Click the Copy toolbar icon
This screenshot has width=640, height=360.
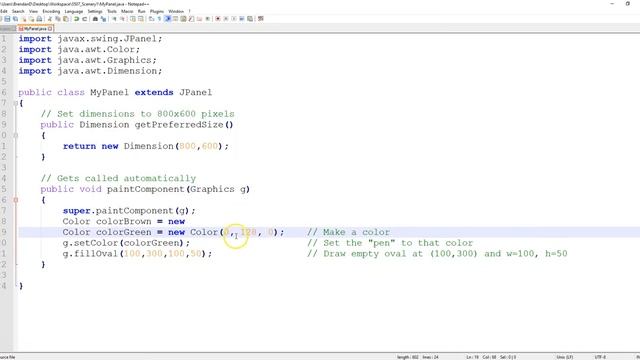point(58,19)
